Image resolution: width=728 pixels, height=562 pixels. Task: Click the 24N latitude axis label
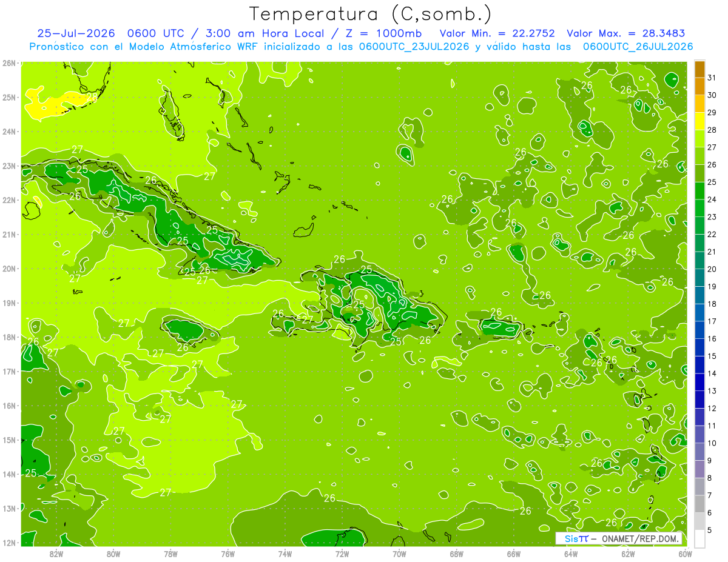pyautogui.click(x=8, y=132)
